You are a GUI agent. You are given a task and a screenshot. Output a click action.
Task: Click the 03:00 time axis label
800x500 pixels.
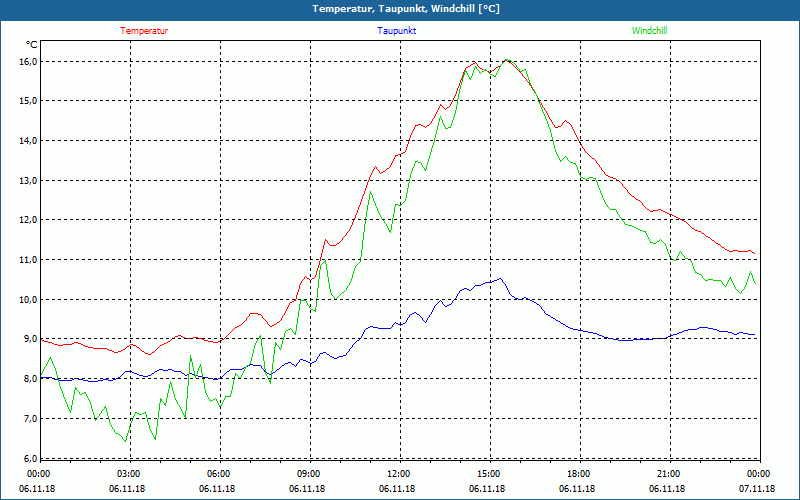(130, 474)
